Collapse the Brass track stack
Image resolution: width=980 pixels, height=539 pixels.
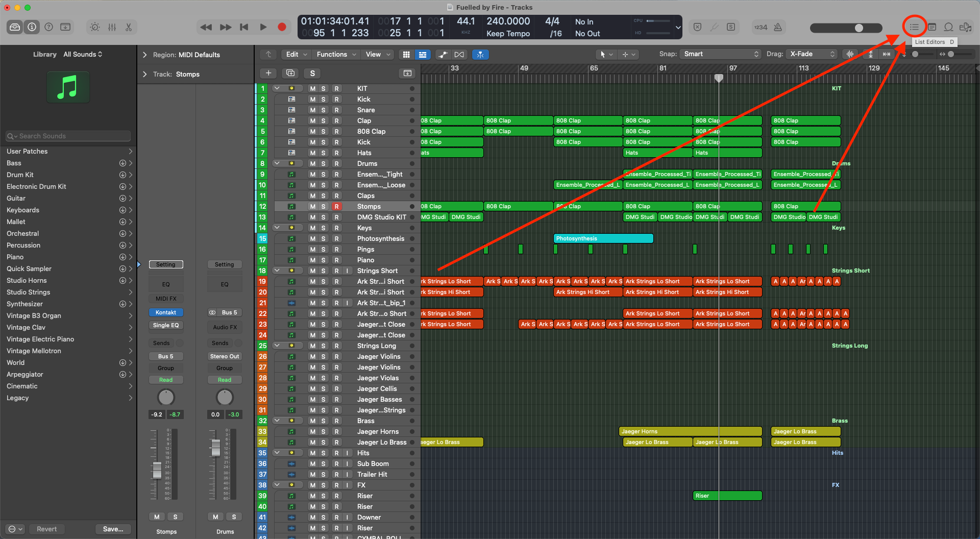click(277, 421)
